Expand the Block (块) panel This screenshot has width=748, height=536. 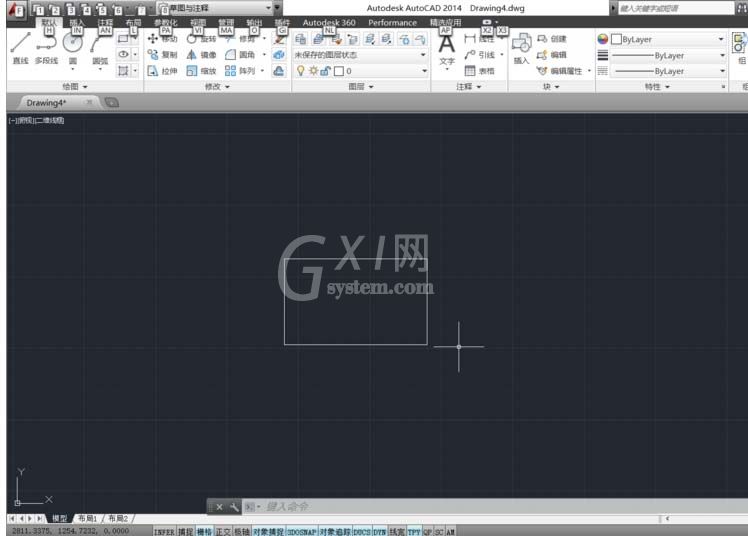[551, 86]
